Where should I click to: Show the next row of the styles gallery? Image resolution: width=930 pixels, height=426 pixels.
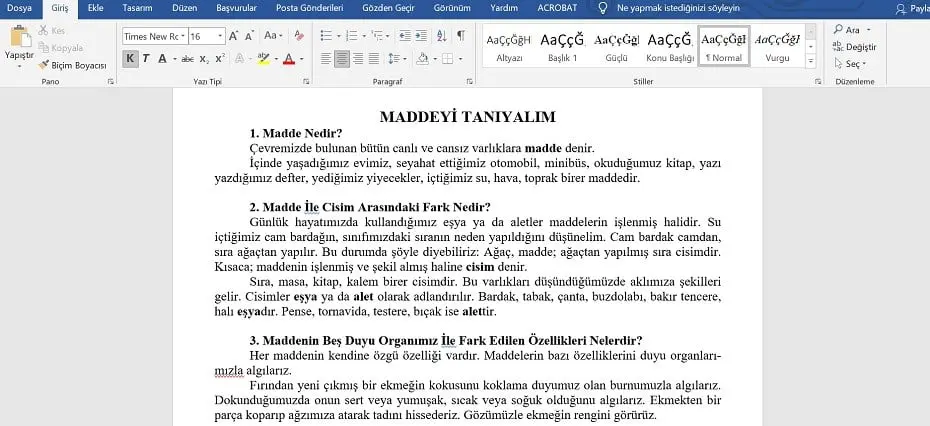tap(811, 46)
